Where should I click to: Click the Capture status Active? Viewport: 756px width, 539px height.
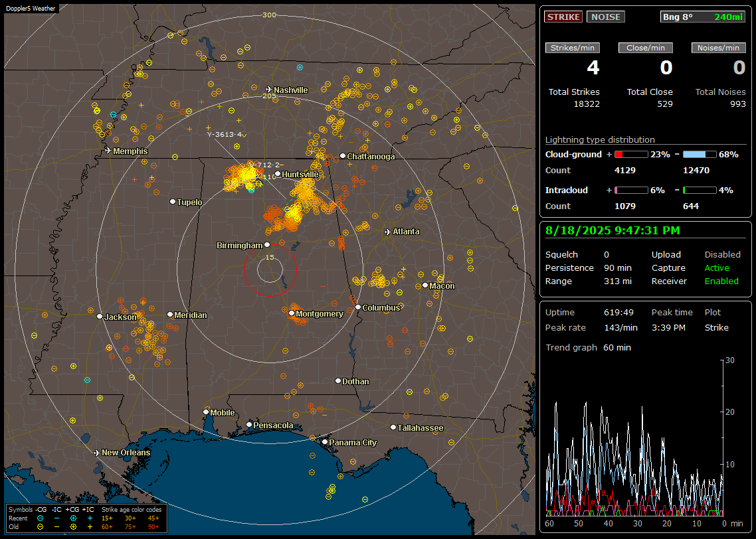pyautogui.click(x=717, y=268)
